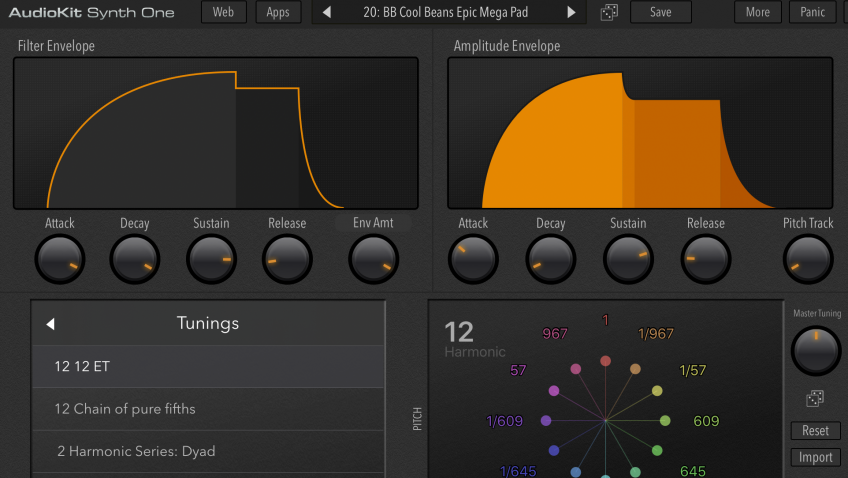Adjust the Filter Envelope Release knob
The image size is (848, 478).
coord(287,259)
